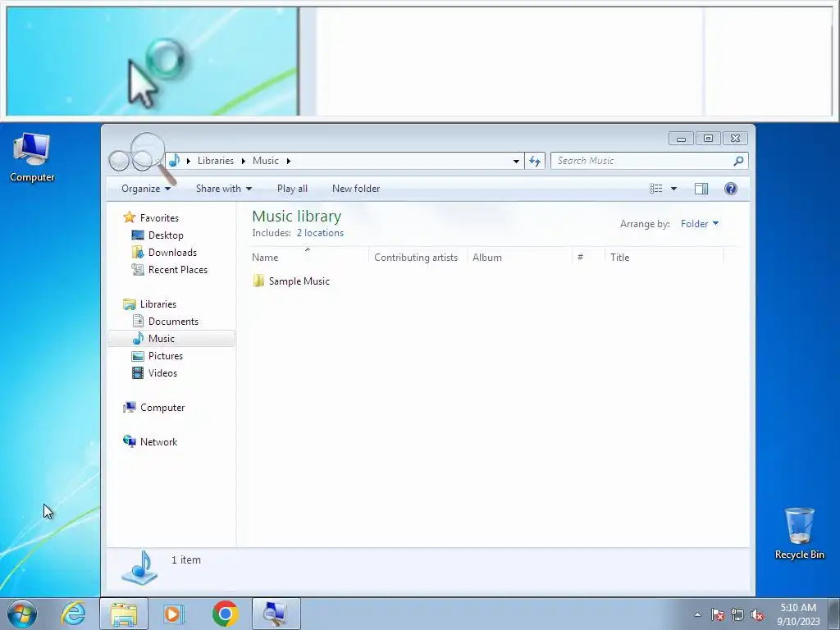Open the Share with dropdown
Image resolution: width=840 pixels, height=630 pixels.
pos(224,189)
